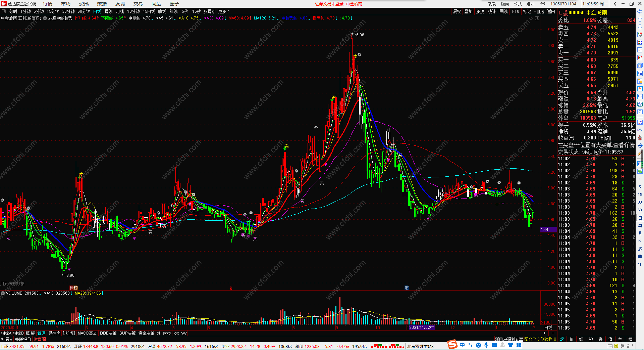Open 日线 period selector below price axis

pyautogui.click(x=548, y=327)
